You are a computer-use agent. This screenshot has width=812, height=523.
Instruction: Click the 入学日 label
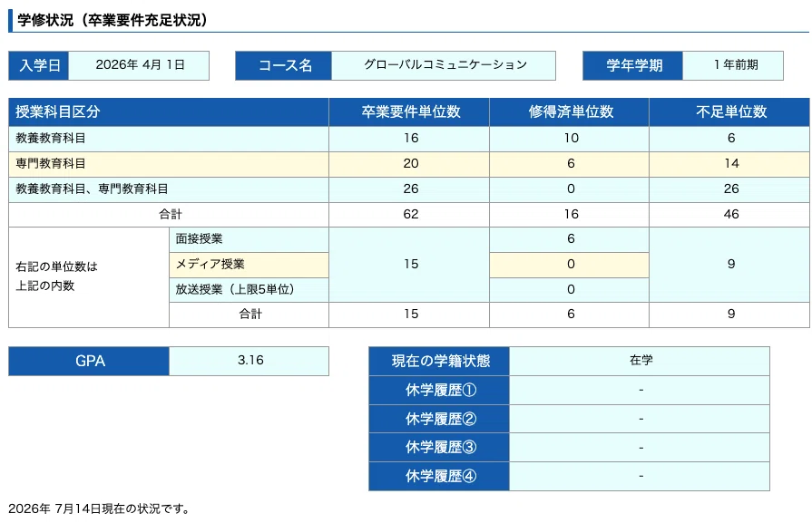pos(39,65)
